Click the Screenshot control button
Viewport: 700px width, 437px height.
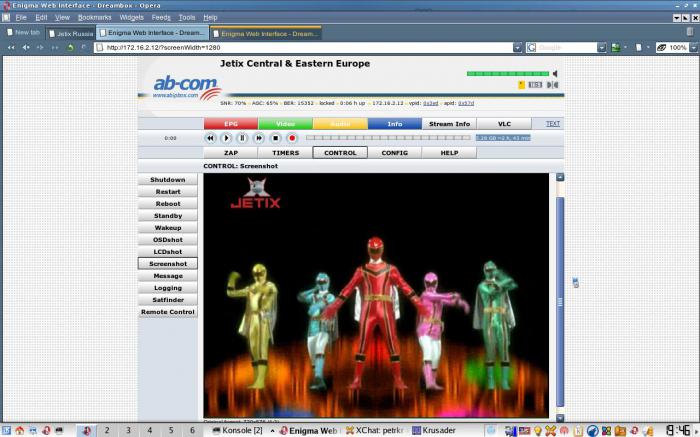[168, 264]
